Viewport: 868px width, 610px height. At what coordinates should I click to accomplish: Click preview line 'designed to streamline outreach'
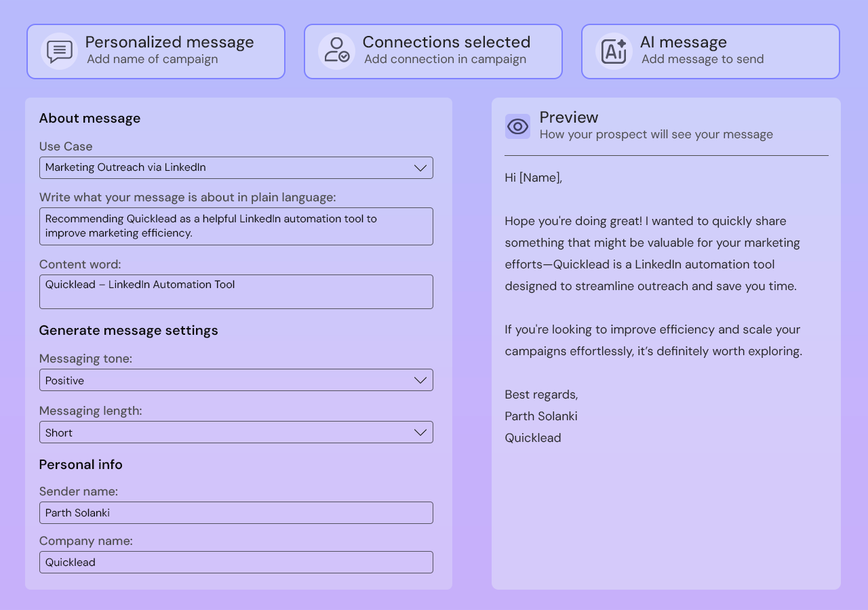(650, 286)
